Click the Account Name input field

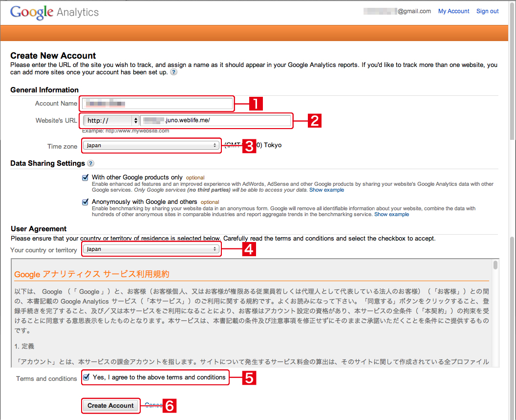tap(157, 104)
